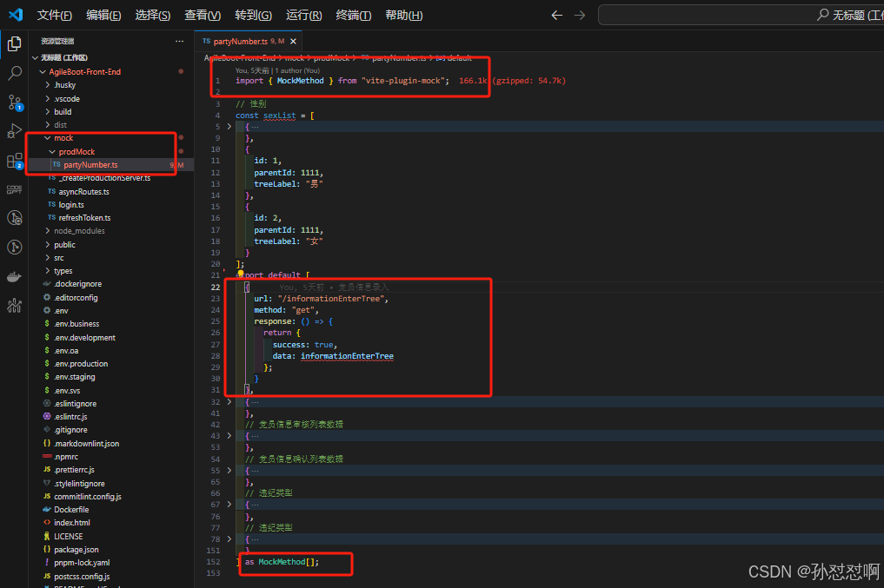Screen dimensions: 884x588
Task: Click AgileBoot-Front-End in the breadcrumb
Action: [240, 58]
